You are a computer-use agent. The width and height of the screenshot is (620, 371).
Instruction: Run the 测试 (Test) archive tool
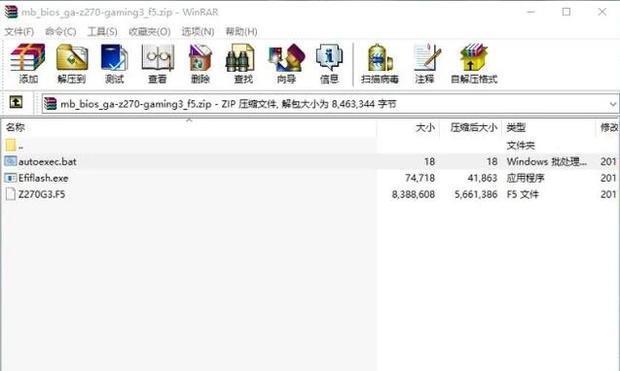[114, 63]
